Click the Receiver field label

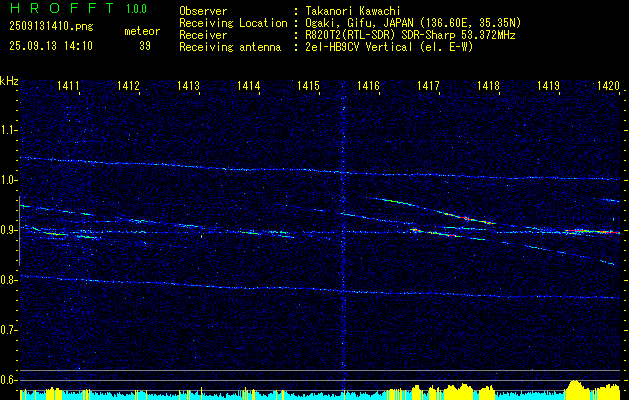point(203,35)
